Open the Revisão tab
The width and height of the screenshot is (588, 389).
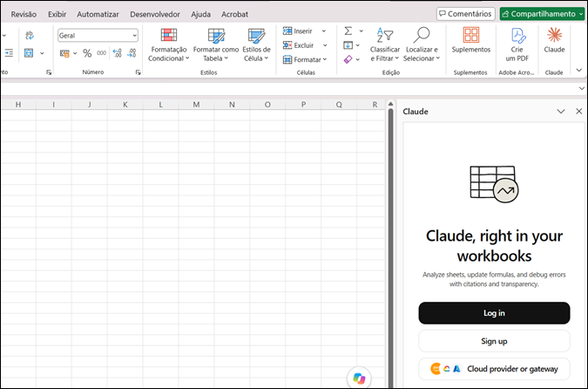(x=24, y=14)
